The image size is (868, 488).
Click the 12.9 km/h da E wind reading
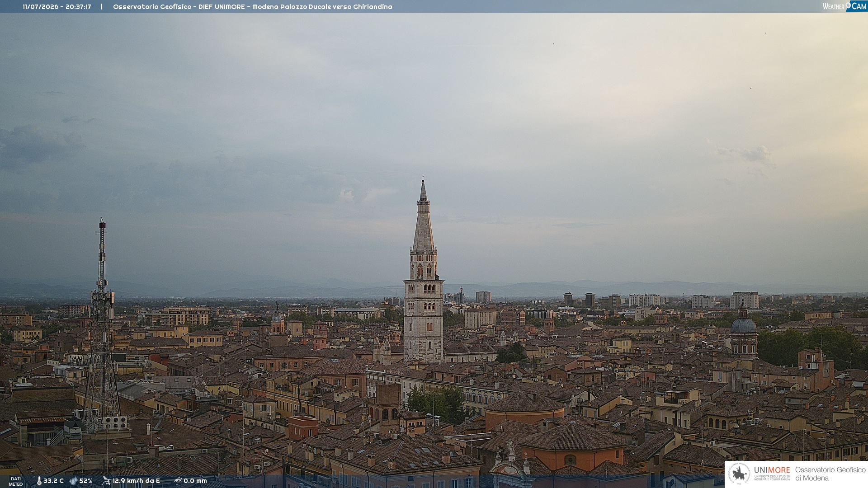point(136,481)
